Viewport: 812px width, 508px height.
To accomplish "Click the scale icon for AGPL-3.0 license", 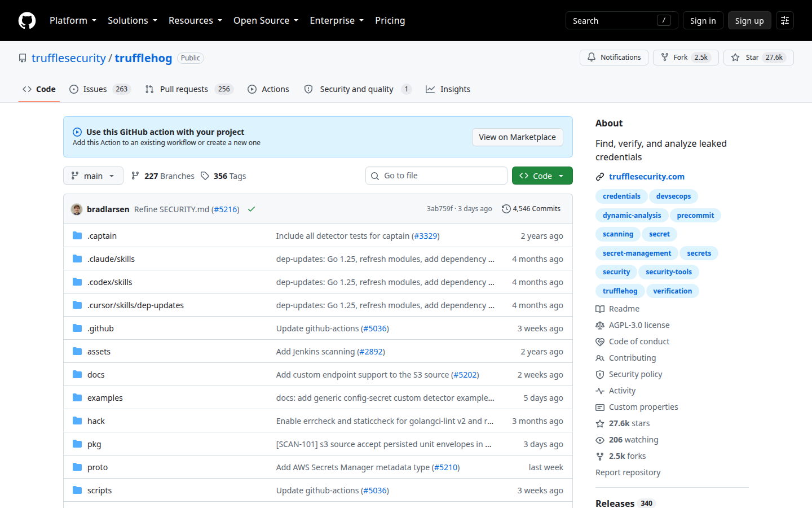I will pyautogui.click(x=600, y=325).
